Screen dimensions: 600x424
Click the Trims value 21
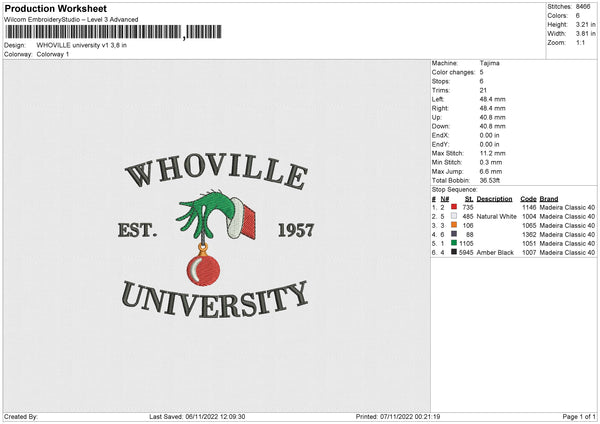click(483, 90)
